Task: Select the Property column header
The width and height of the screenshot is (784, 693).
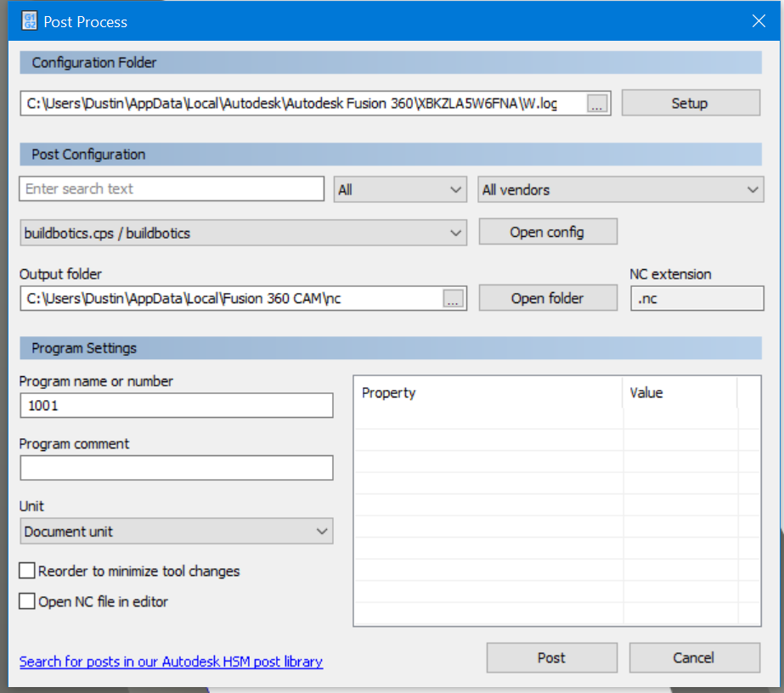Action: click(x=488, y=393)
